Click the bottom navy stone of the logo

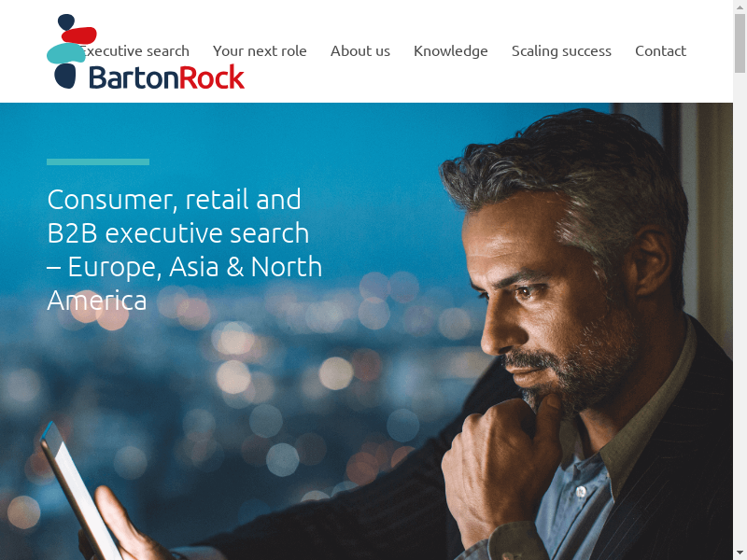[65, 77]
